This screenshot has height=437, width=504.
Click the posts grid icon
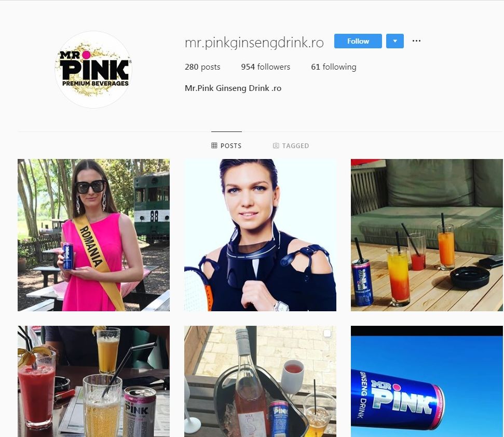214,145
